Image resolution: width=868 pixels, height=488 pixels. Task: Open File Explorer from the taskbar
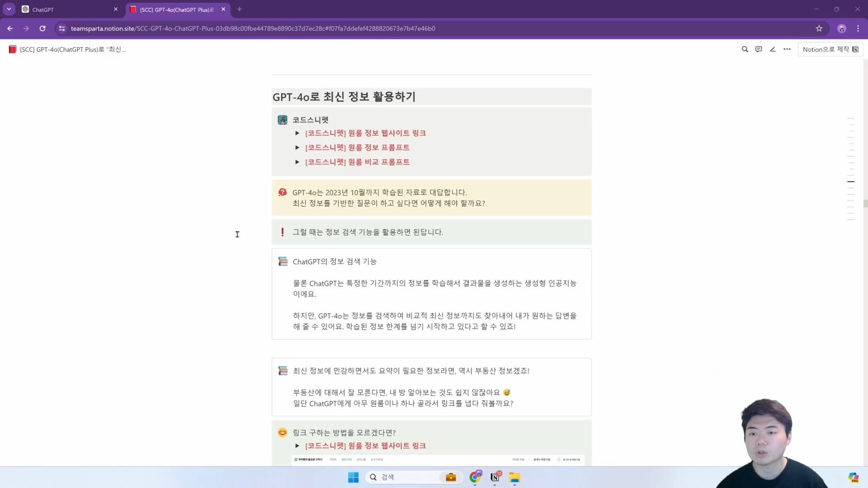click(x=514, y=478)
